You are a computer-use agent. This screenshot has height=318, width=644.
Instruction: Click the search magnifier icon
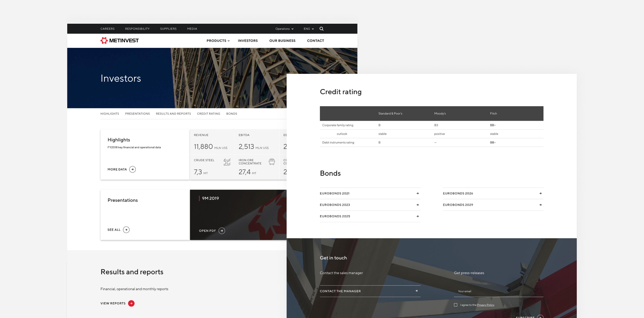(321, 29)
